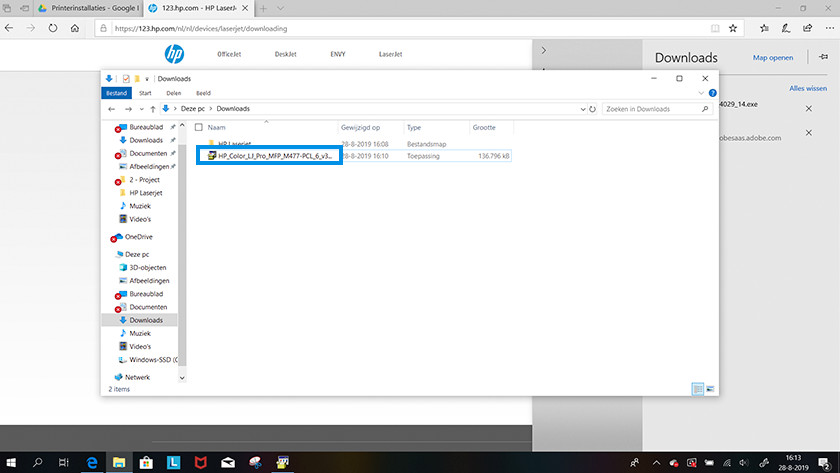Click Explorer help question mark icon
This screenshot has height=473, width=840.
[712, 93]
